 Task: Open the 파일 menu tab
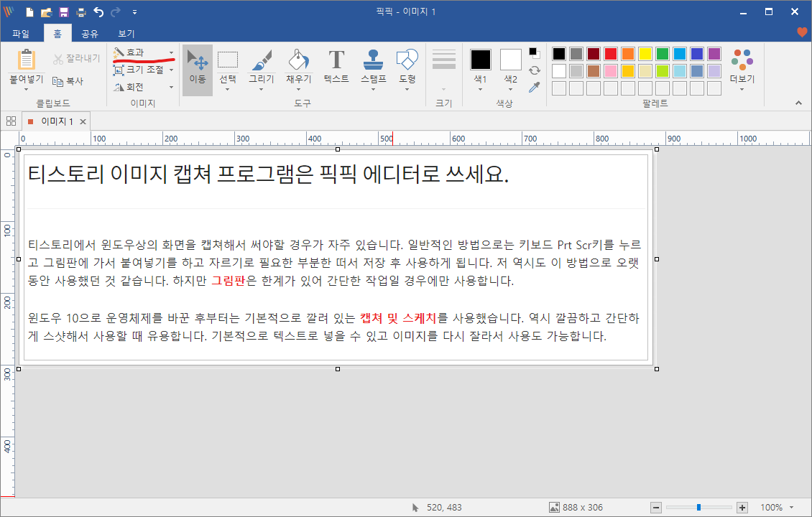(x=21, y=34)
